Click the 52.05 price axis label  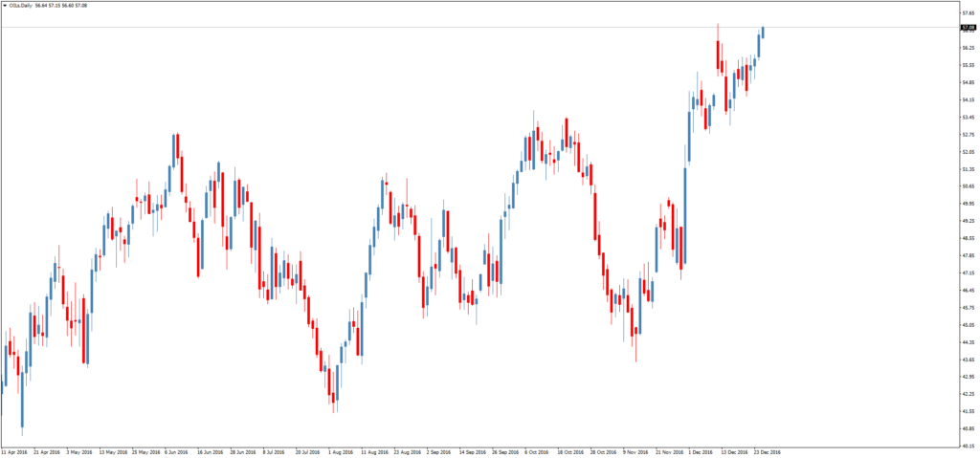coord(969,152)
